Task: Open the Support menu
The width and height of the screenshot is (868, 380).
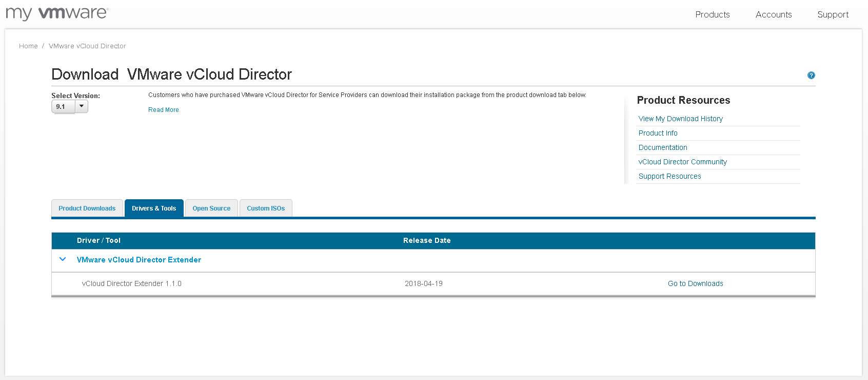Action: 833,15
